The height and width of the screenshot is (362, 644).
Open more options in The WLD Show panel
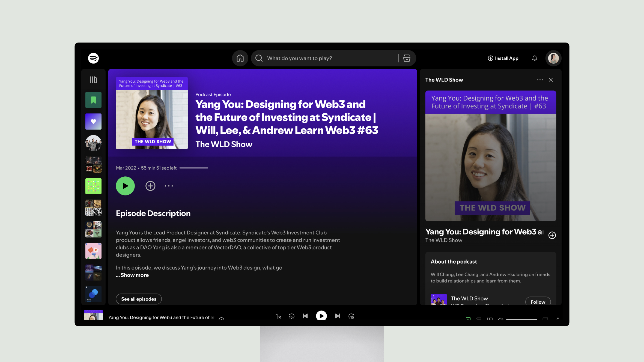(540, 80)
